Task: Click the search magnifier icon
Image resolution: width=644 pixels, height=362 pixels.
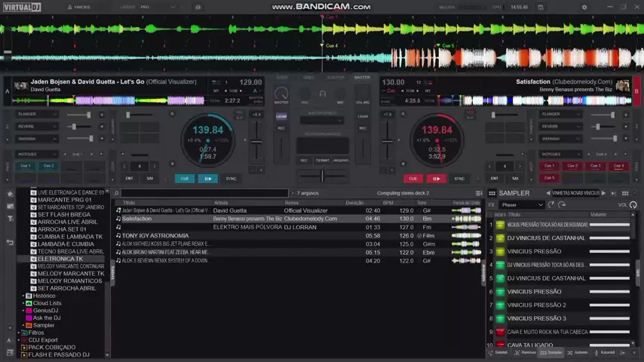Action: [117, 193]
